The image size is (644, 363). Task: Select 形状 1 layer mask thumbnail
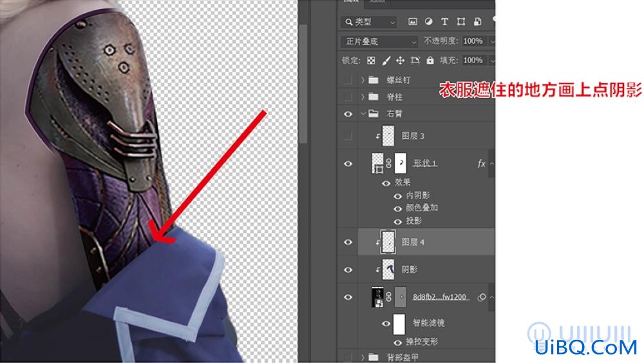pyautogui.click(x=401, y=164)
